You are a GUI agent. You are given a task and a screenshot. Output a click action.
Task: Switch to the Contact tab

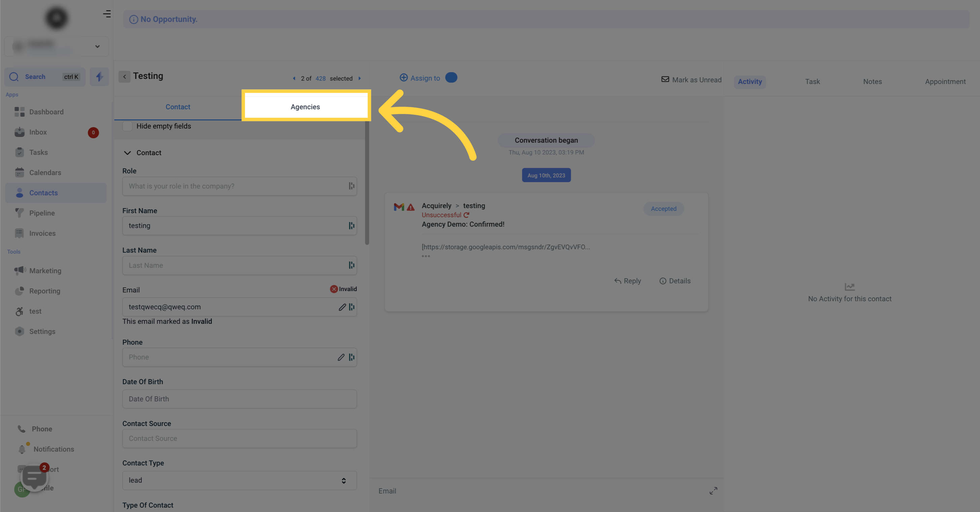click(x=178, y=107)
